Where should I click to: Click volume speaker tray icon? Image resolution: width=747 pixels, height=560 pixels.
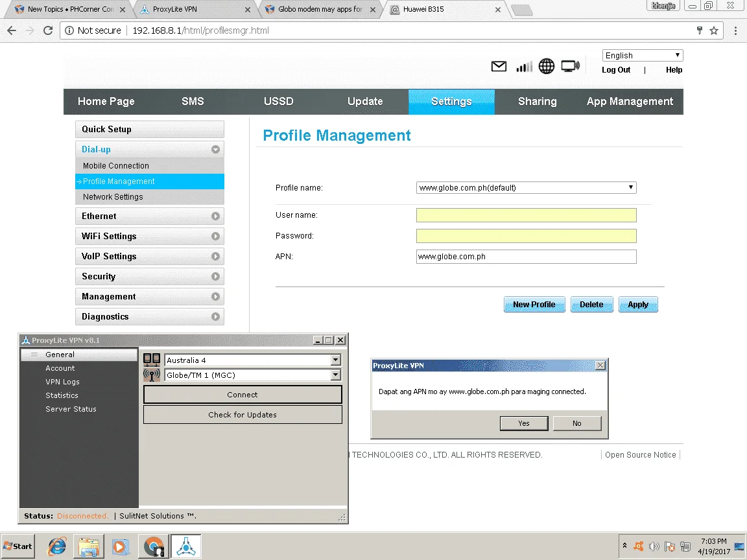click(654, 546)
